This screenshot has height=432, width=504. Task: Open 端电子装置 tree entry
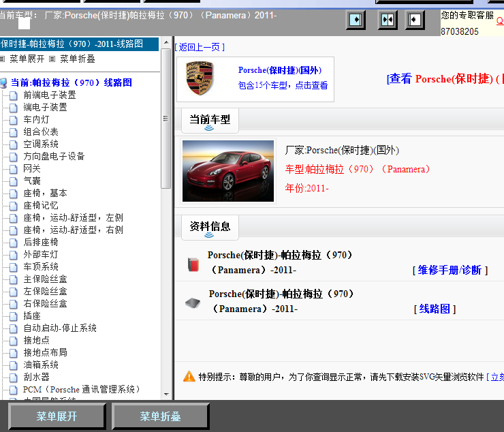click(x=46, y=108)
